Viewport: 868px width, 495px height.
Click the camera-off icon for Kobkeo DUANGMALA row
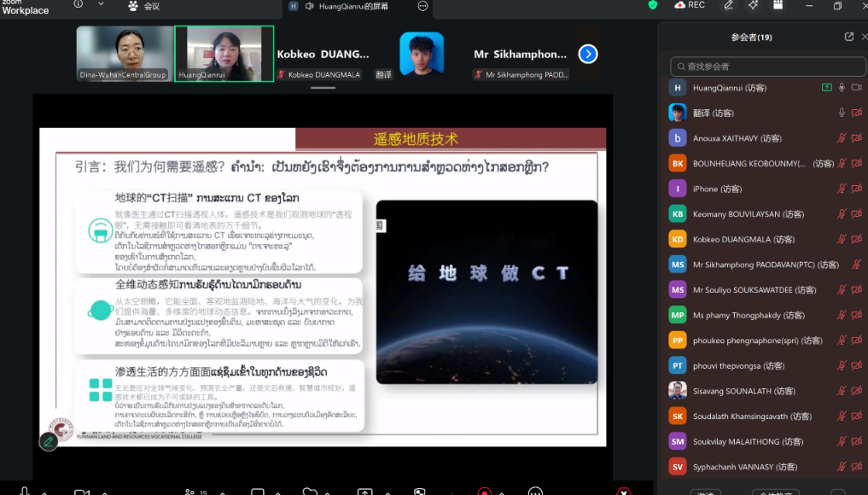(857, 239)
